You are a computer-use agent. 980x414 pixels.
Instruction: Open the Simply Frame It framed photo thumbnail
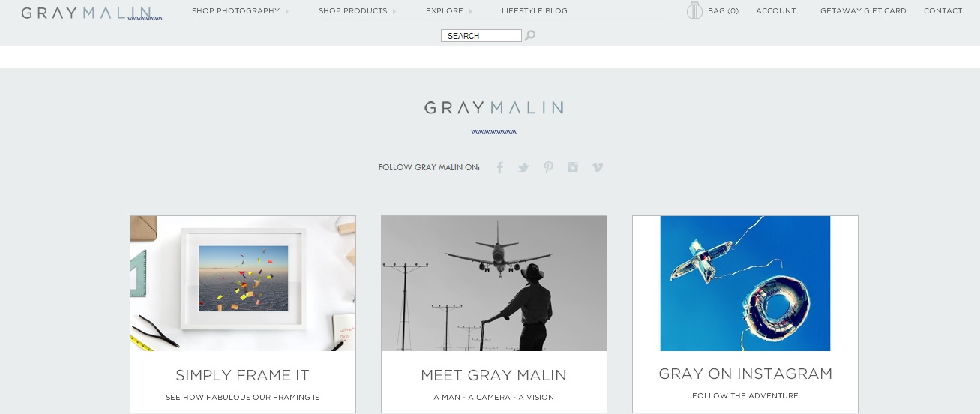tap(243, 283)
